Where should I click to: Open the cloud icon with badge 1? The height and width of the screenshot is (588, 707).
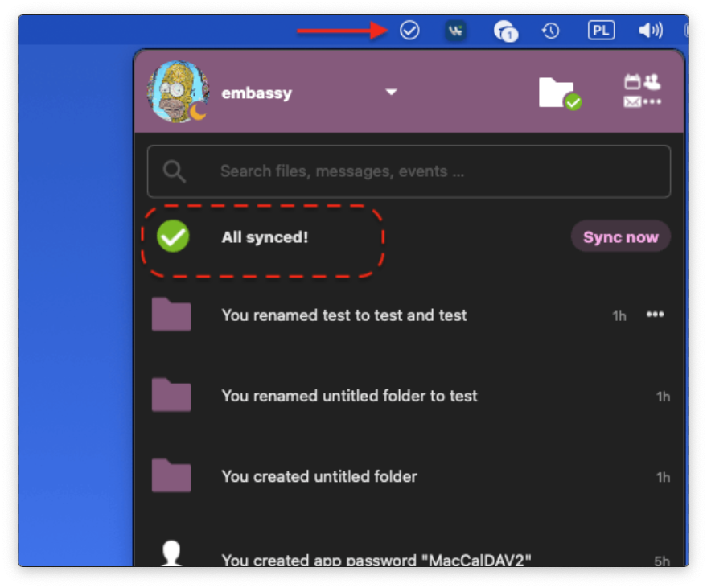click(x=504, y=31)
